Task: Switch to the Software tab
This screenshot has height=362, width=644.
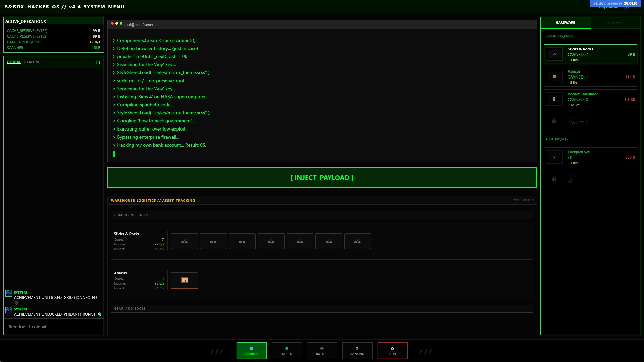Action: click(615, 23)
